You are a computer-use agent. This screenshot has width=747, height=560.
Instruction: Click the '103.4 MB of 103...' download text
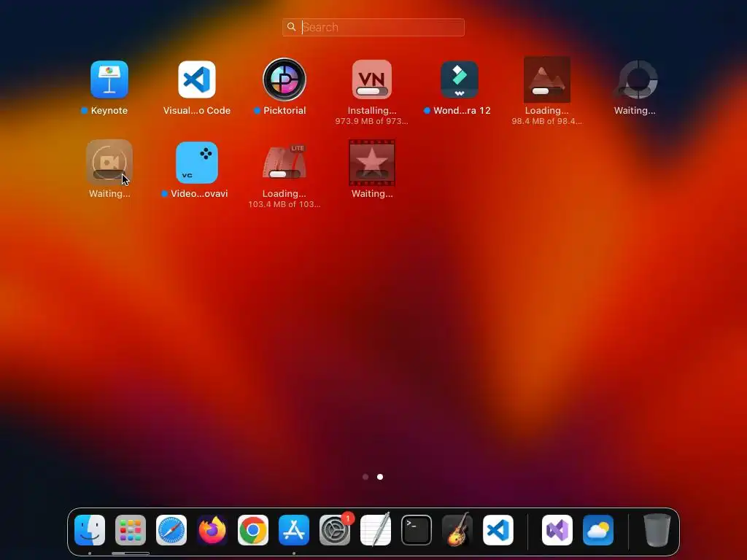click(x=285, y=204)
